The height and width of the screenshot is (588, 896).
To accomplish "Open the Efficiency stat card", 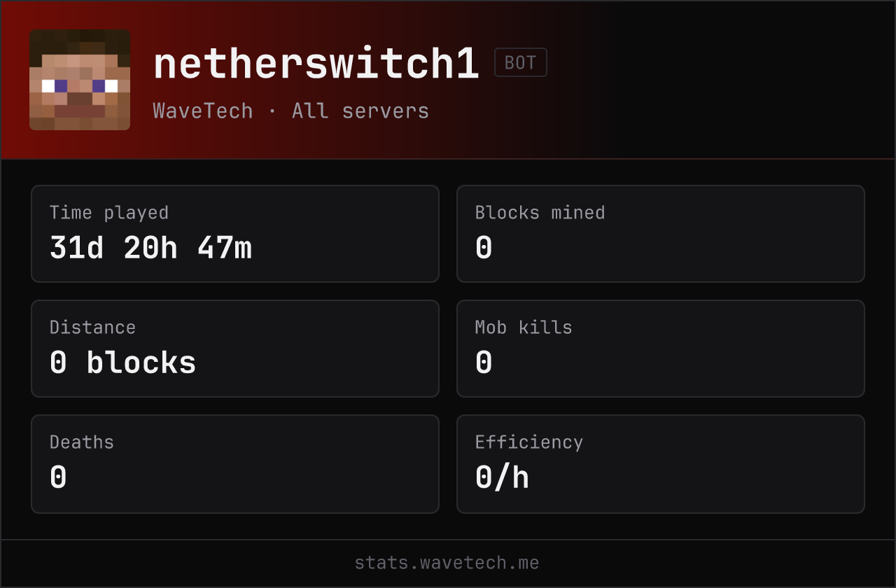I will [x=661, y=464].
